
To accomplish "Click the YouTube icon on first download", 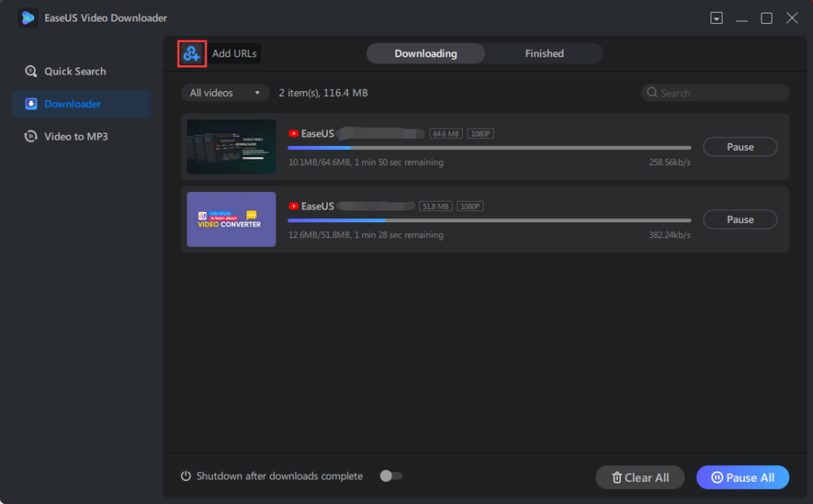I will tap(294, 134).
